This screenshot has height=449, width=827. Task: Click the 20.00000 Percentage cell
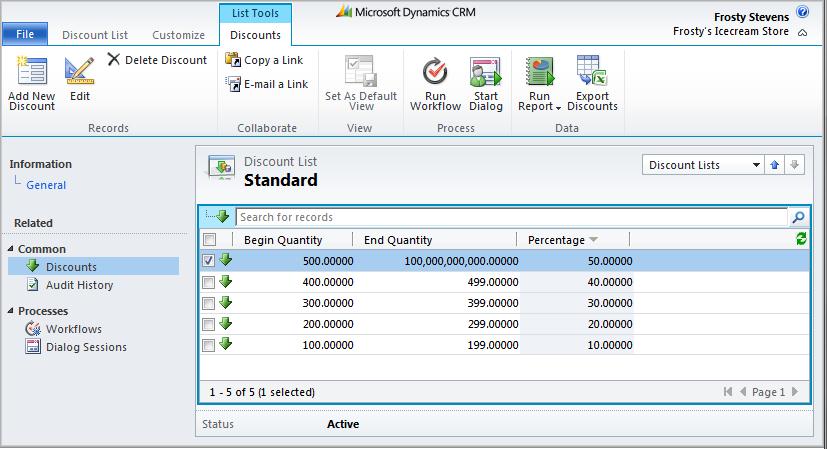610,324
